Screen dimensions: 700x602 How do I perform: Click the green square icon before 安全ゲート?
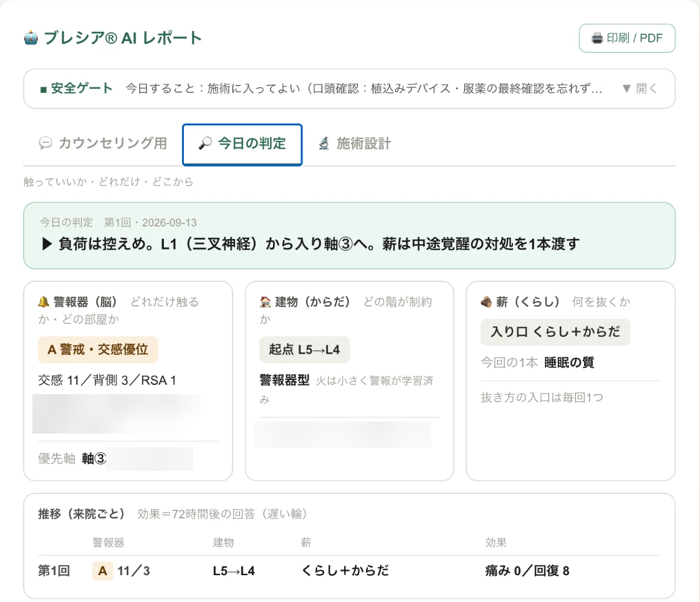click(43, 89)
